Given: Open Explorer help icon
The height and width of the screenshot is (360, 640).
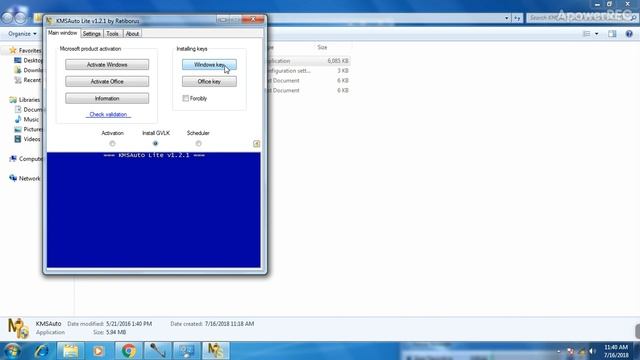Looking at the screenshot, I should (x=629, y=34).
